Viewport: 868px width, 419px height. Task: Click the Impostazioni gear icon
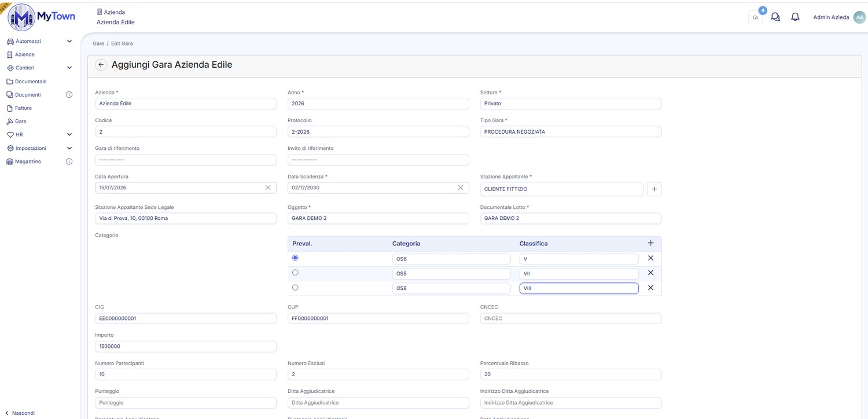click(10, 148)
